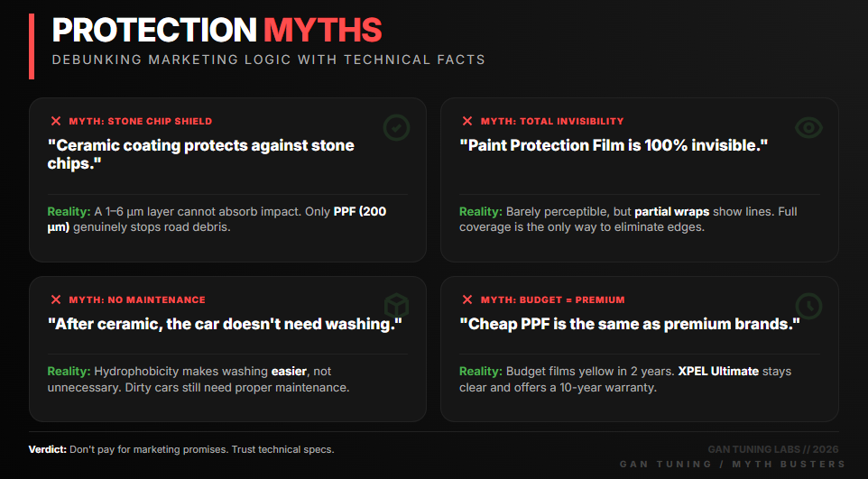
Task: Select the "Paint Protection Film is 100% invisible" quote
Action: tap(613, 145)
